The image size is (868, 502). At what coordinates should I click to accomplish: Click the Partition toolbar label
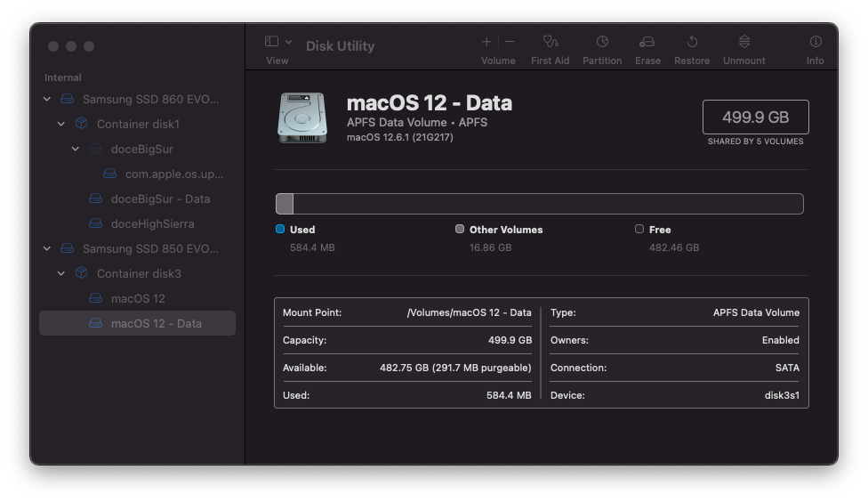[x=602, y=61]
